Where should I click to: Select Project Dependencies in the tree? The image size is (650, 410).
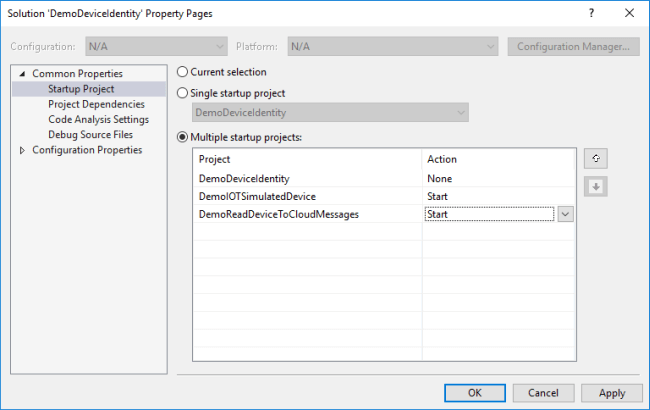click(x=96, y=104)
